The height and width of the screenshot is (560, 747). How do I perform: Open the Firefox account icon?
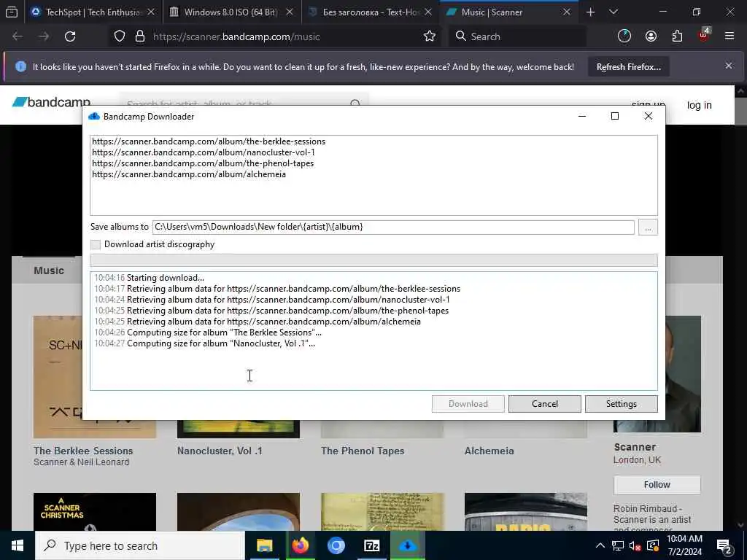(651, 36)
